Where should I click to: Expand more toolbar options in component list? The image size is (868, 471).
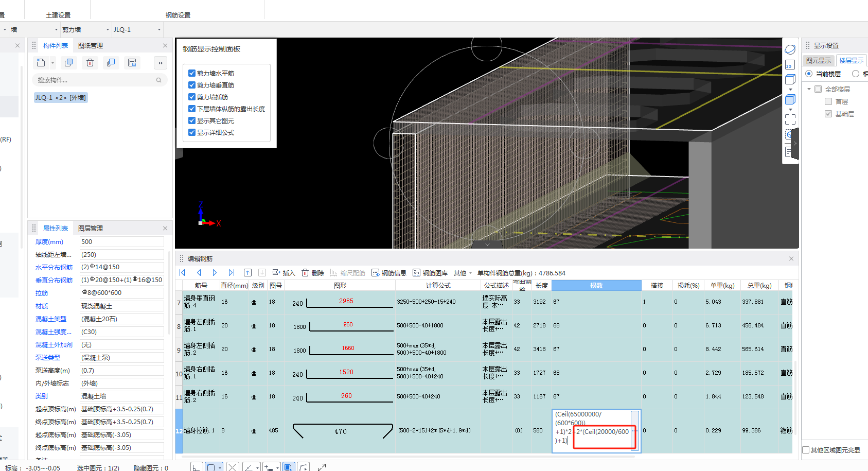coord(161,63)
